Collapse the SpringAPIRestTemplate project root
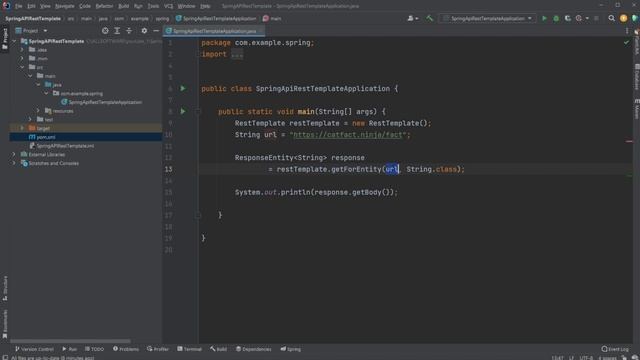 (x=14, y=41)
